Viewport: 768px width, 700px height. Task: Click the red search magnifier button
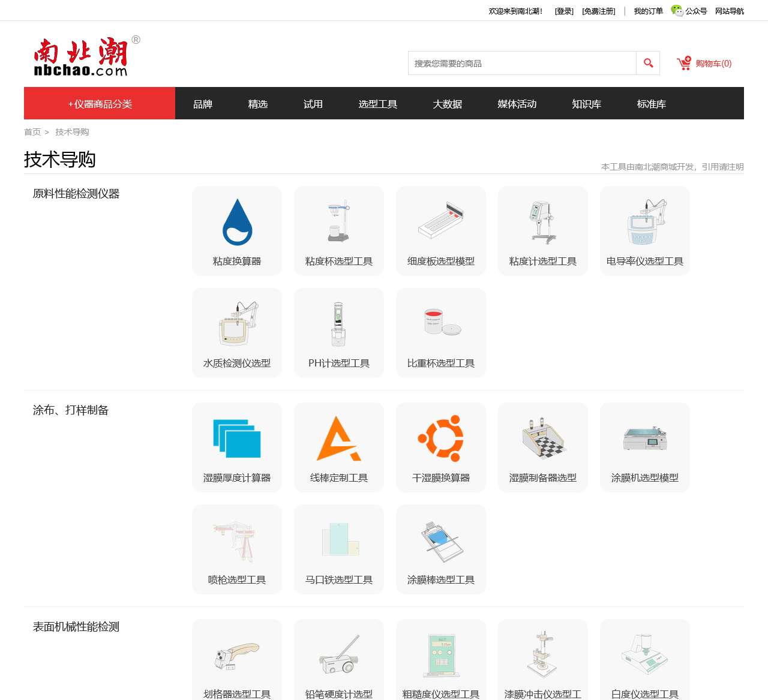(x=648, y=63)
